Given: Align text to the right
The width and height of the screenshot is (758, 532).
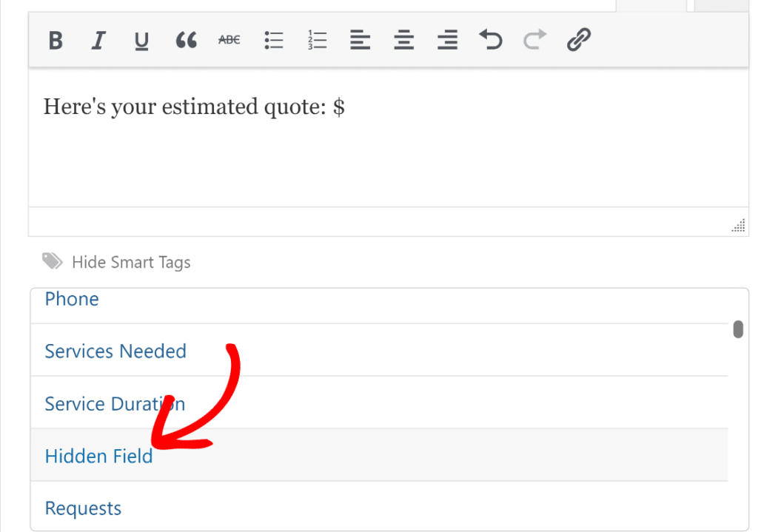Looking at the screenshot, I should pyautogui.click(x=447, y=40).
